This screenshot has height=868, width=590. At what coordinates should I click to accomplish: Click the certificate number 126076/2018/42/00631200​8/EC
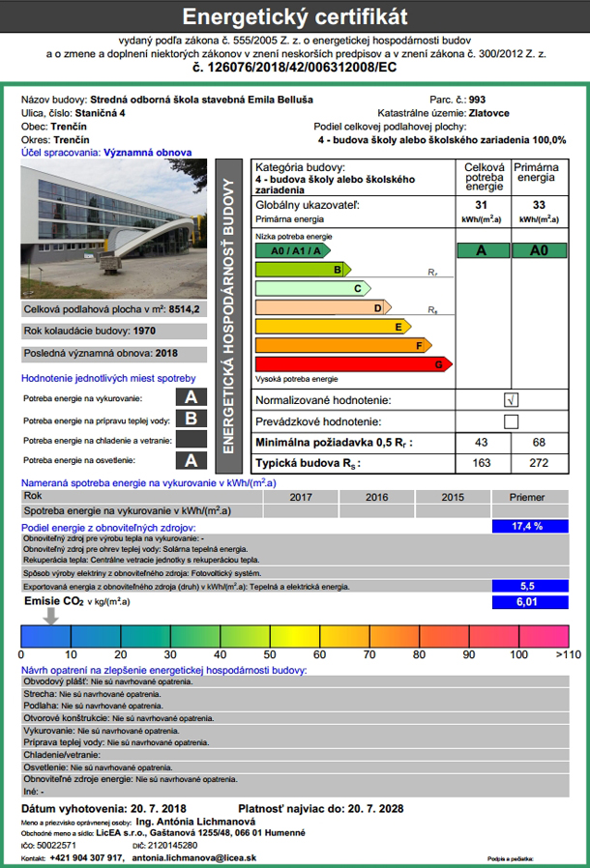(295, 68)
